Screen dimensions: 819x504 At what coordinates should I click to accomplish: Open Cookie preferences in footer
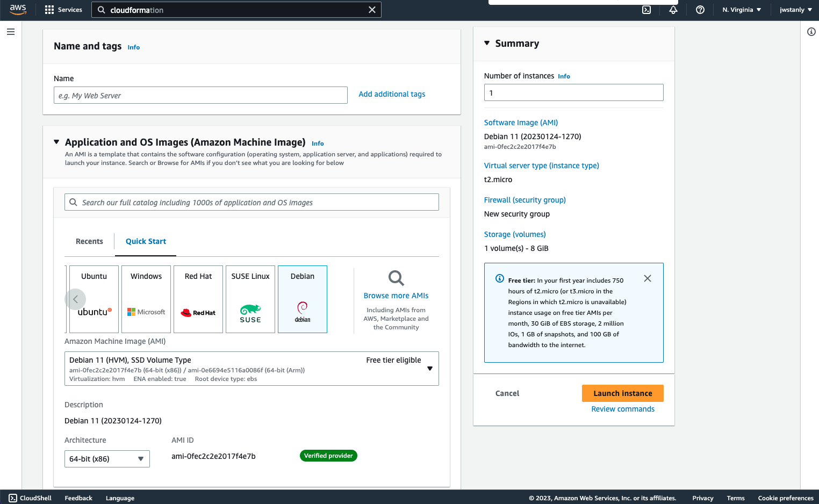[786, 498]
